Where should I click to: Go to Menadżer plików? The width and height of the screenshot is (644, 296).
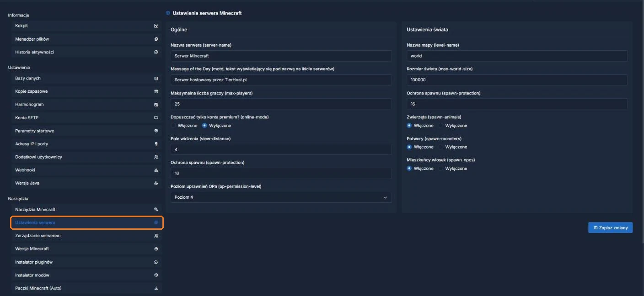[x=87, y=39]
